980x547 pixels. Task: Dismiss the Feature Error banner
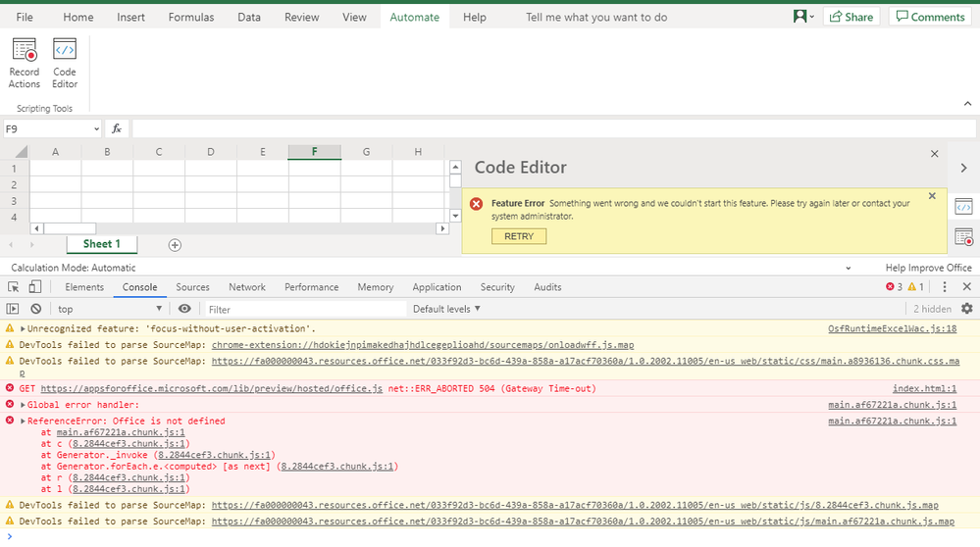932,196
